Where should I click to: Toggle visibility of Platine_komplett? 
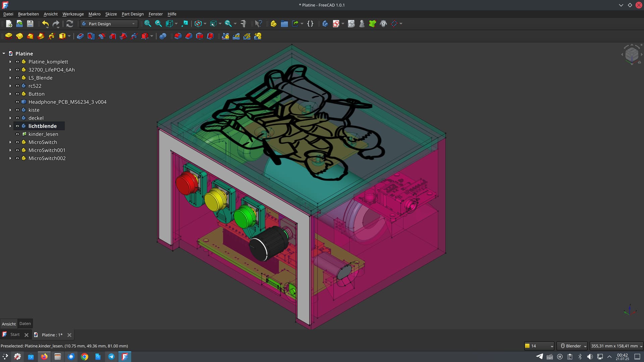tap(17, 62)
